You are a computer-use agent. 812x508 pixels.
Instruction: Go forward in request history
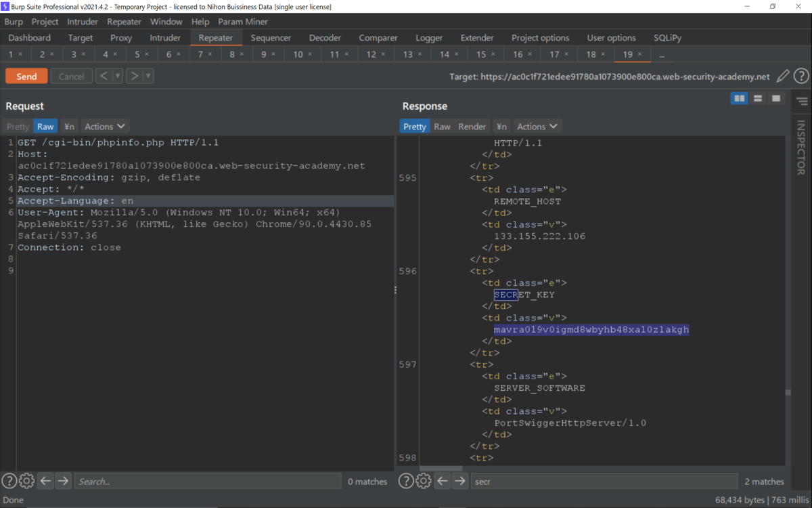134,76
